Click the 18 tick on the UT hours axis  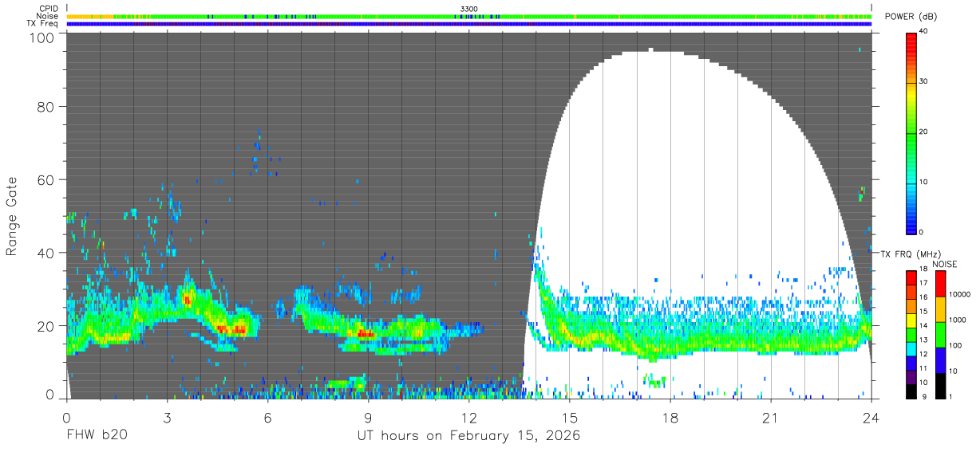[x=670, y=418]
